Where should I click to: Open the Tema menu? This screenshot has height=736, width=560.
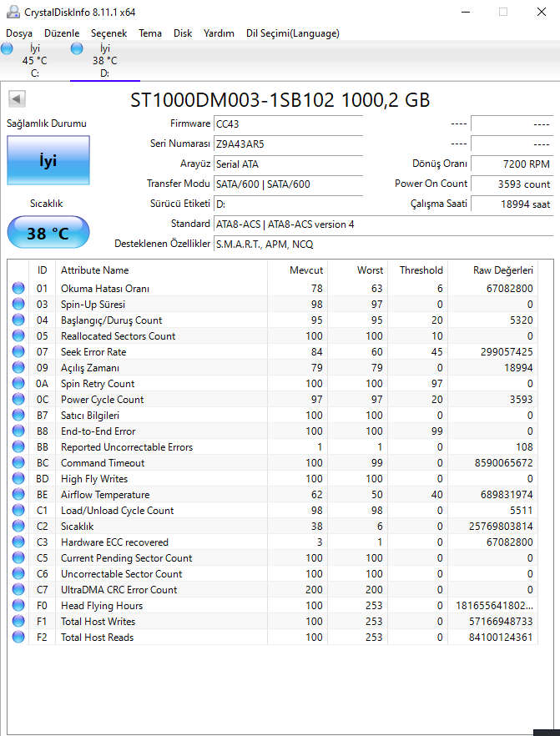150,33
